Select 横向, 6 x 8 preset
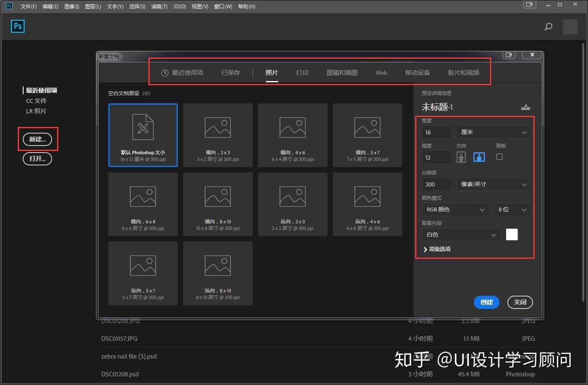The image size is (588, 385). pyautogui.click(x=143, y=204)
